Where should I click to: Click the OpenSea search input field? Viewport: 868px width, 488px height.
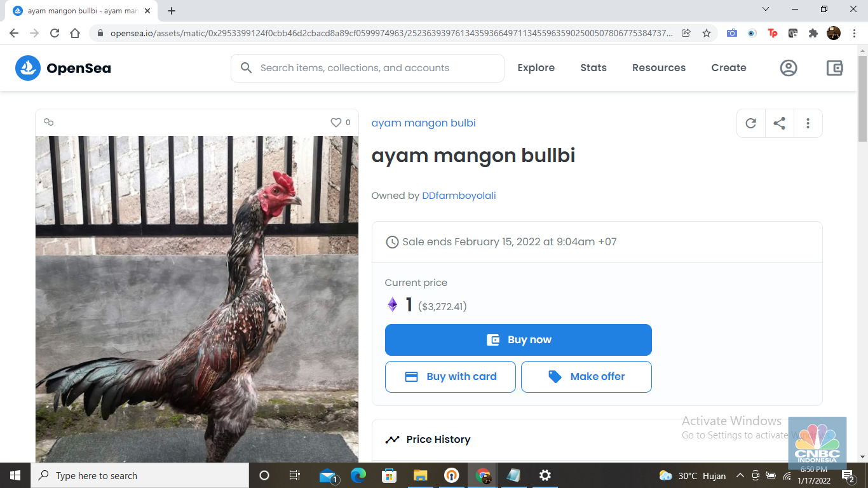(x=367, y=68)
